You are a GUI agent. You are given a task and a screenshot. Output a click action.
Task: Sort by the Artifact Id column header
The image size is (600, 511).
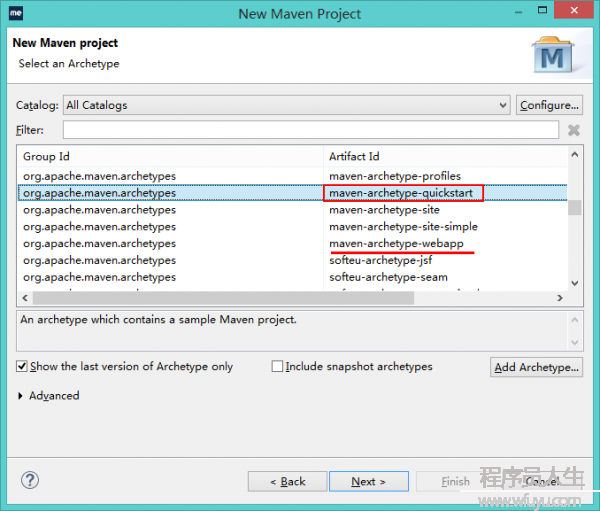[x=446, y=156]
